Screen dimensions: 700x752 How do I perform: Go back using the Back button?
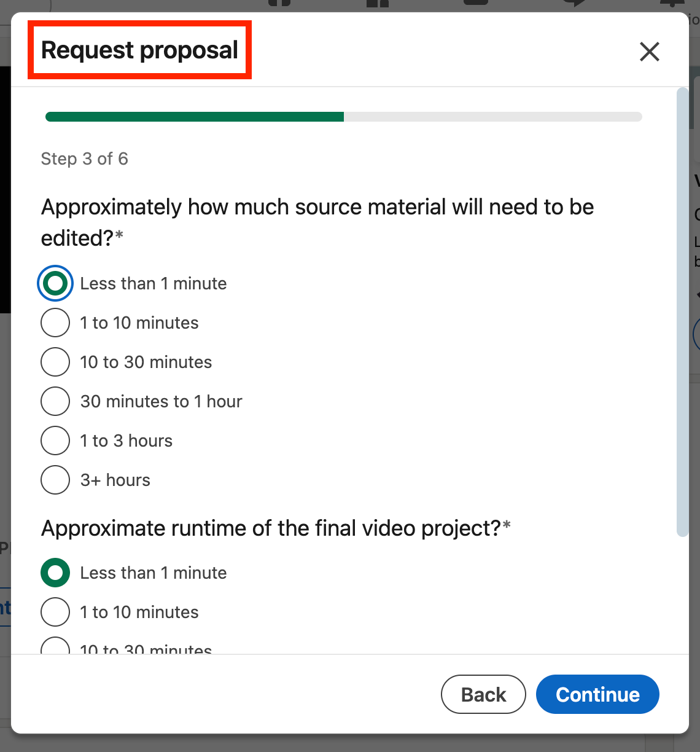(x=483, y=694)
